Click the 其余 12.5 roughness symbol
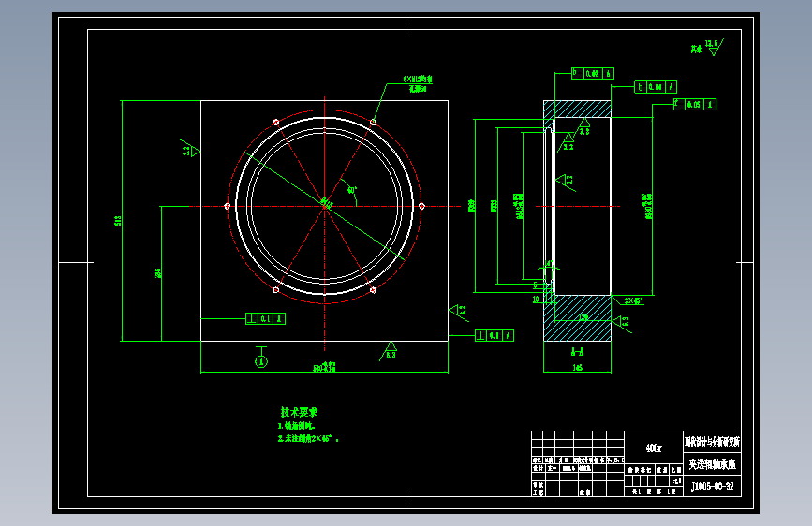This screenshot has height=526, width=812. pos(707,48)
